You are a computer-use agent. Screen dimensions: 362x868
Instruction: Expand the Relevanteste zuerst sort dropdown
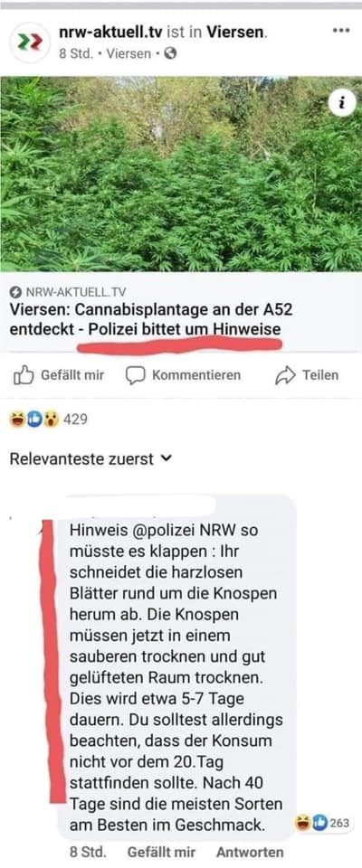pyautogui.click(x=91, y=459)
